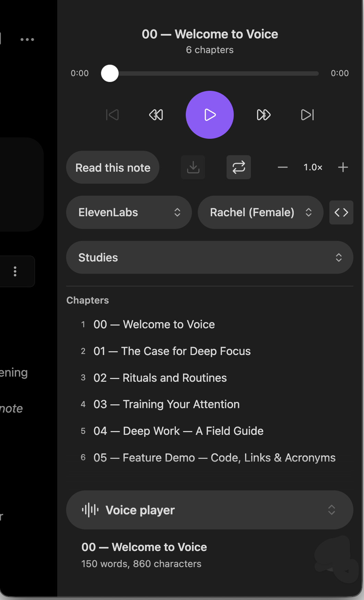Increase playback speed with plus
Image resolution: width=364 pixels, height=600 pixels.
coord(343,167)
